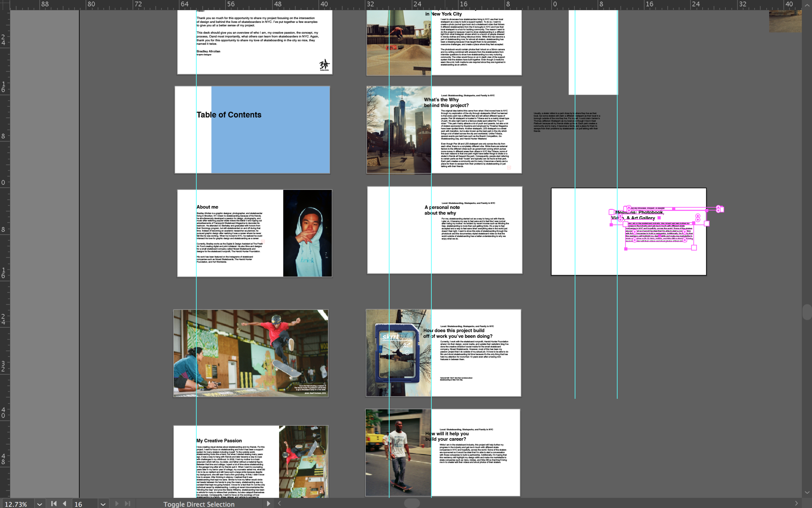The image size is (812, 508).
Task: Go to the next page
Action: (x=117, y=503)
